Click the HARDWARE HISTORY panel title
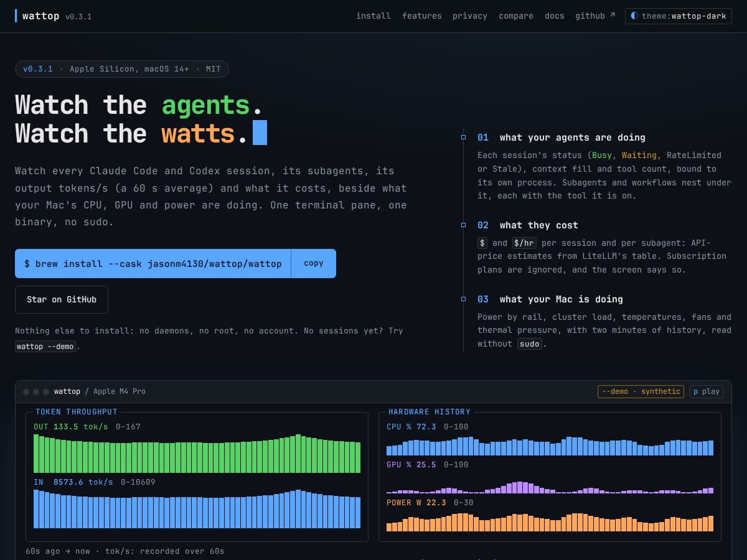 point(430,412)
